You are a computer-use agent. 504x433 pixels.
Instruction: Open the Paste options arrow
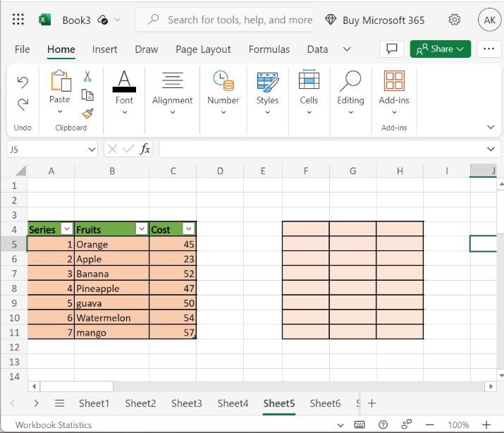tap(60, 111)
